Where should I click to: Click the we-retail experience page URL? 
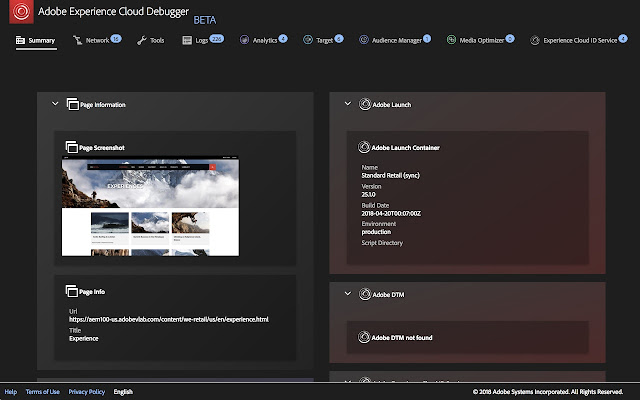(x=169, y=319)
